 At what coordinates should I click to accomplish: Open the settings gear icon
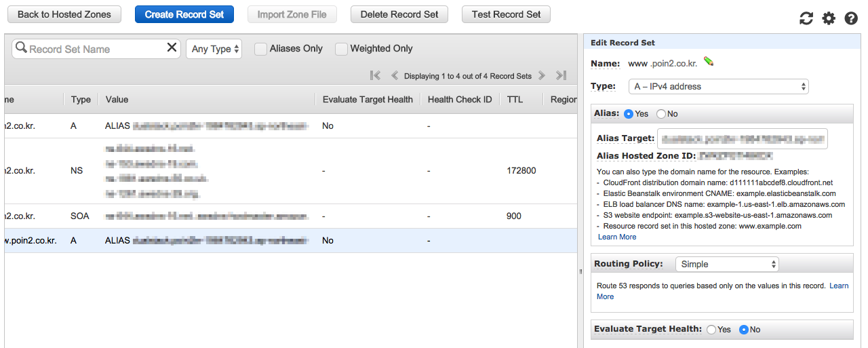829,18
